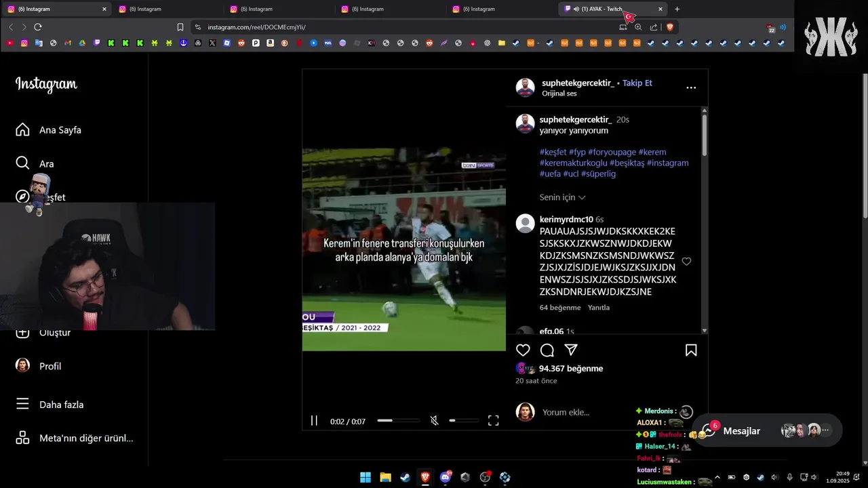Open the Daha fazla menu
This screenshot has width=868, height=488.
(x=50, y=405)
